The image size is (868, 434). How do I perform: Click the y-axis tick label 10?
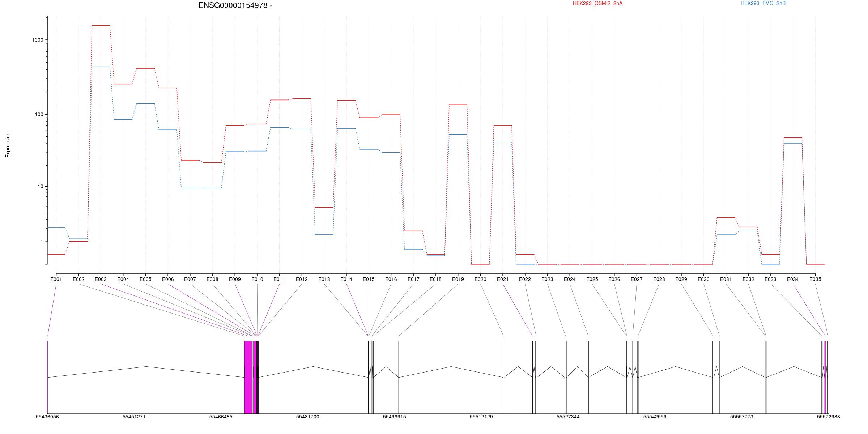click(x=41, y=187)
